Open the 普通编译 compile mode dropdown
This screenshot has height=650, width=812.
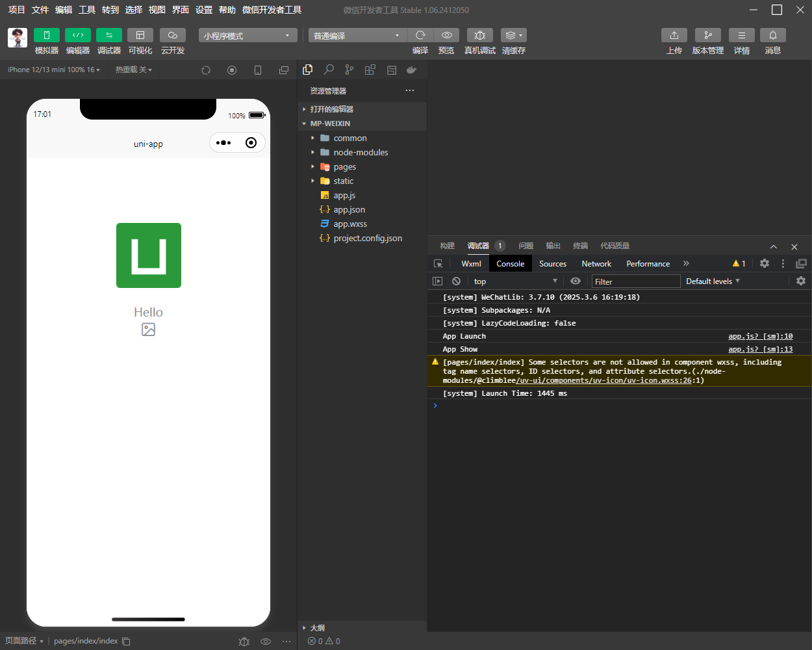tap(357, 36)
